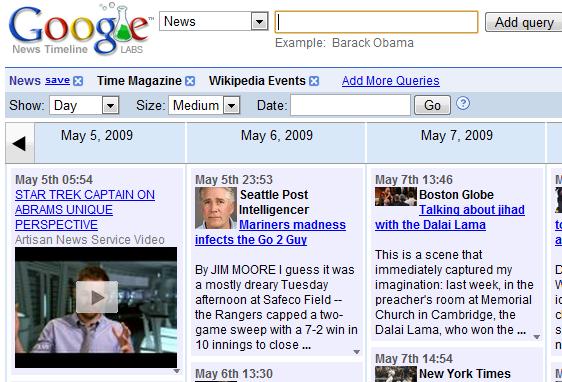Click the Dalai Lama article snippet text
The width and height of the screenshot is (562, 382).
454,292
